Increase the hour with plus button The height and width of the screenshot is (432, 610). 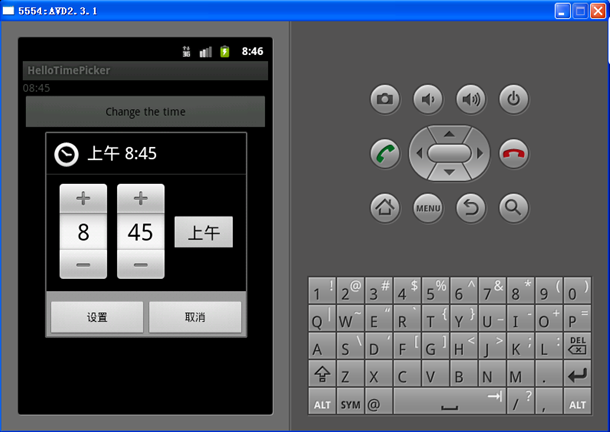point(83,198)
